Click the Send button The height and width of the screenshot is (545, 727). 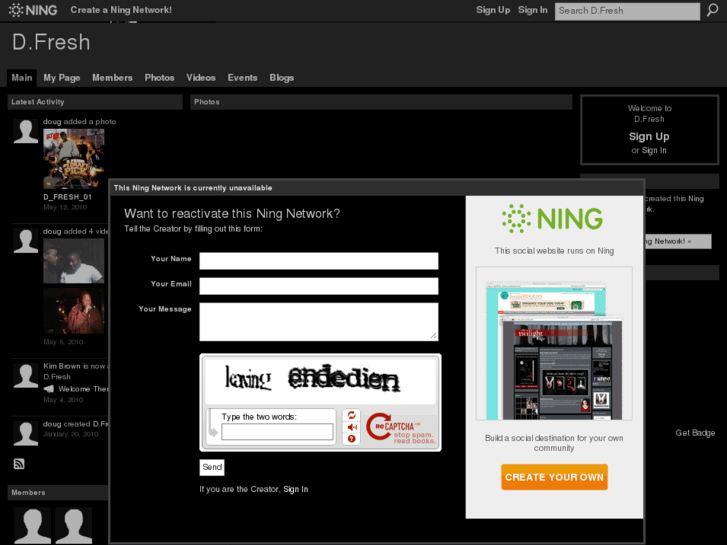point(212,467)
